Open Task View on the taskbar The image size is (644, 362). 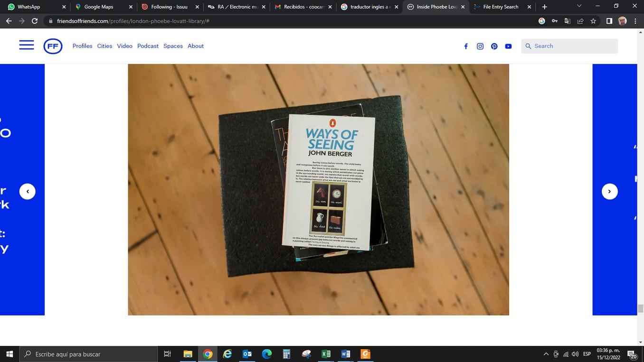click(167, 354)
